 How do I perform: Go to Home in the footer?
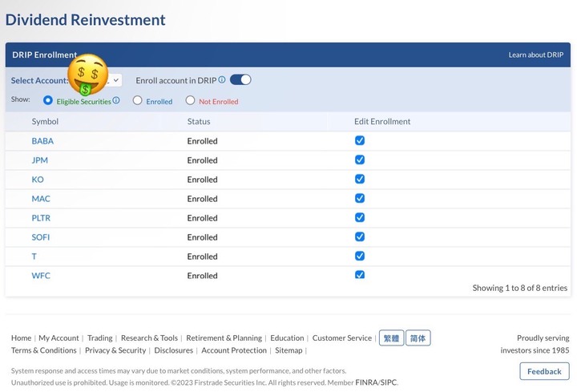tap(22, 338)
